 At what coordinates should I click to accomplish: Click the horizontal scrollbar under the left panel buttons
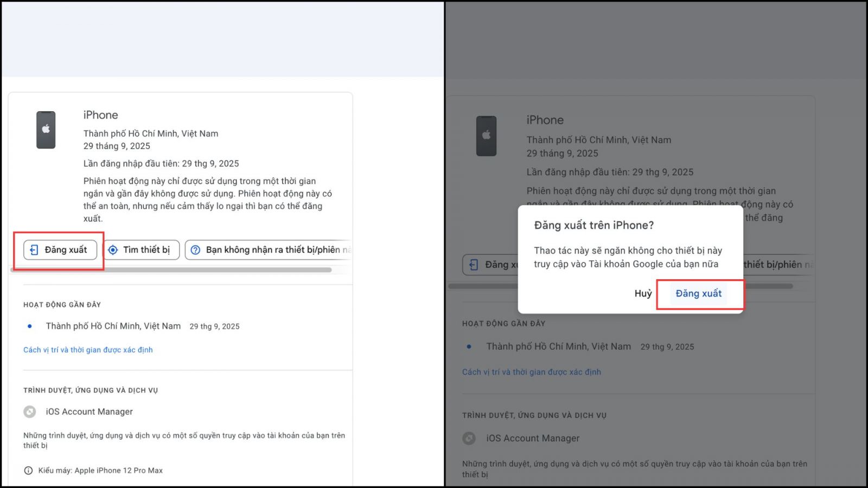point(171,270)
